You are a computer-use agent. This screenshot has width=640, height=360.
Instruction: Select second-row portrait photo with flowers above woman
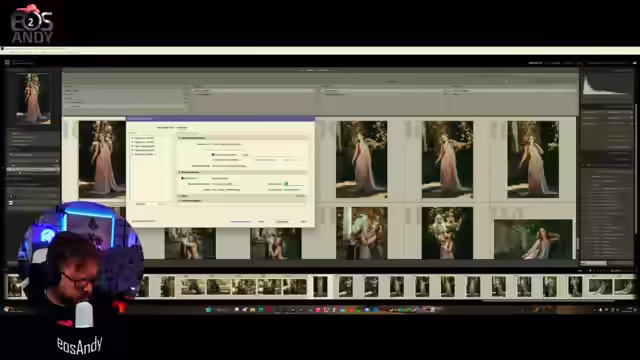pyautogui.click(x=447, y=233)
